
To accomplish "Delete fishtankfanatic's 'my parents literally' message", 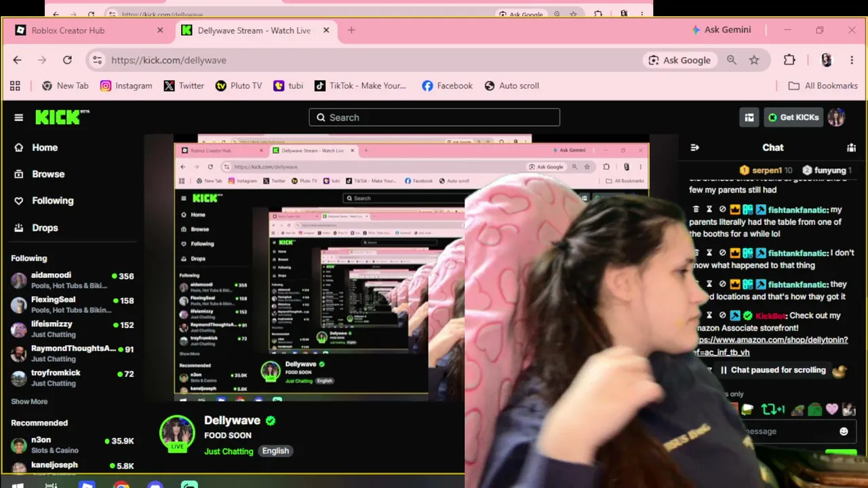I will coord(695,209).
